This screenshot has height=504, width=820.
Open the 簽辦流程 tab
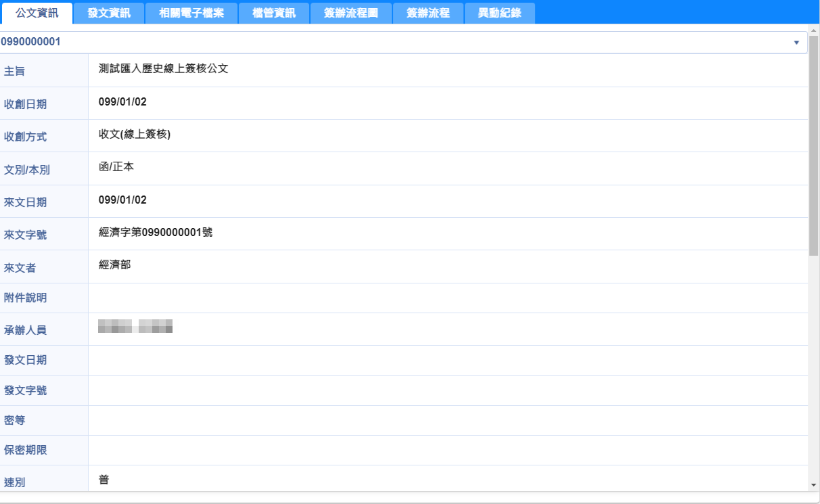(x=428, y=13)
